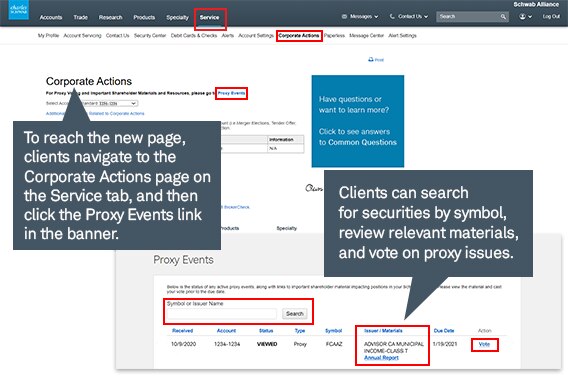The width and height of the screenshot is (568, 382).
Task: Click the magnifier icon in top search box
Action: (x=503, y=17)
